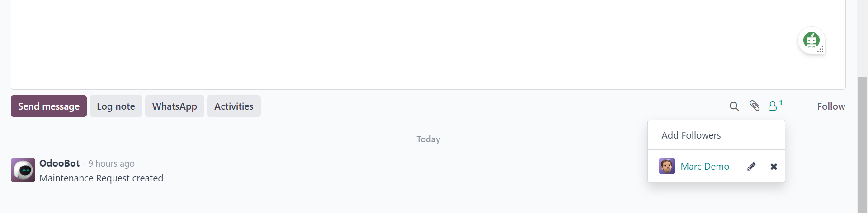Toggle the followers list icon
868x213 pixels.
775,106
